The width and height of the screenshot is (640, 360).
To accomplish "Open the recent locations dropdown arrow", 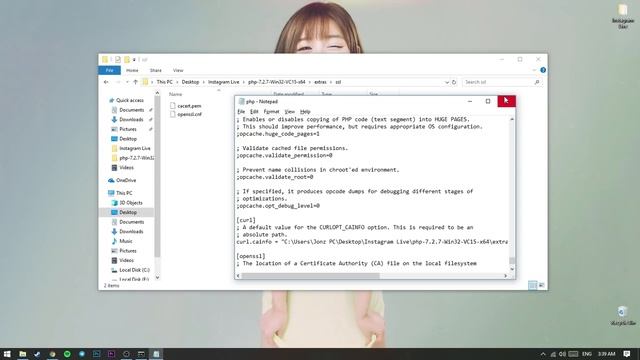I will coord(127,82).
